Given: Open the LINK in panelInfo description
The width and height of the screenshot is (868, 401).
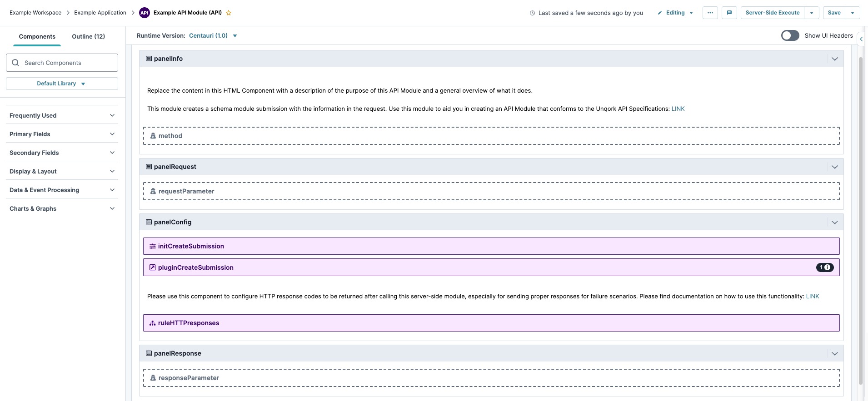Looking at the screenshot, I should tap(678, 109).
